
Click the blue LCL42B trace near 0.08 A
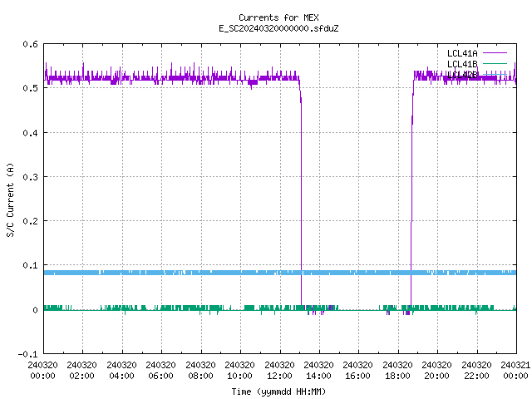click(x=280, y=273)
